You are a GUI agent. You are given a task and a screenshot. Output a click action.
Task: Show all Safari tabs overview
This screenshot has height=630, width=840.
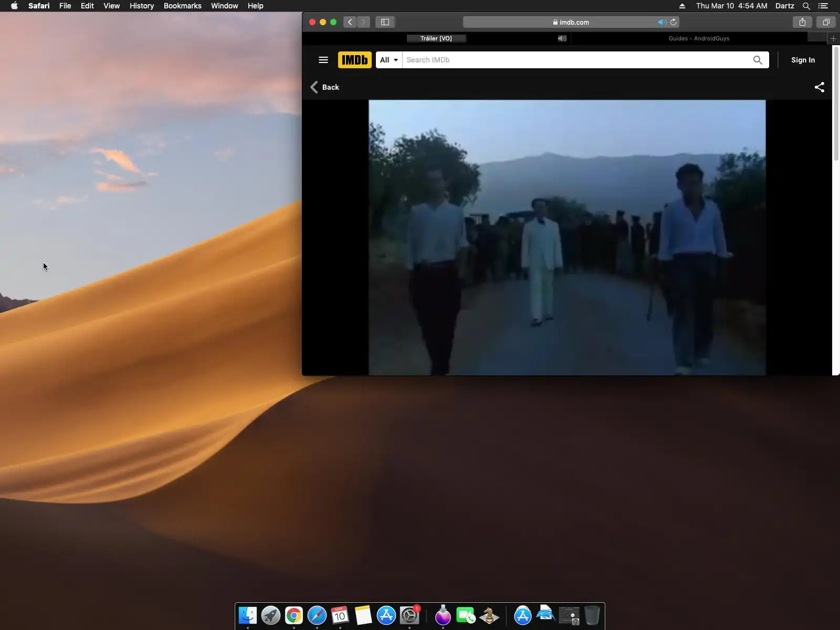coord(826,22)
